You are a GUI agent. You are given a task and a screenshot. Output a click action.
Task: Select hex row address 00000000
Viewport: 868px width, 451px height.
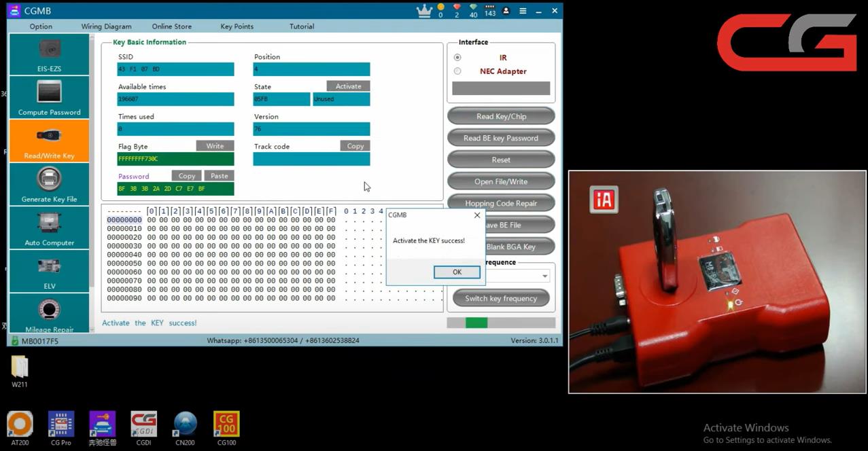(124, 220)
